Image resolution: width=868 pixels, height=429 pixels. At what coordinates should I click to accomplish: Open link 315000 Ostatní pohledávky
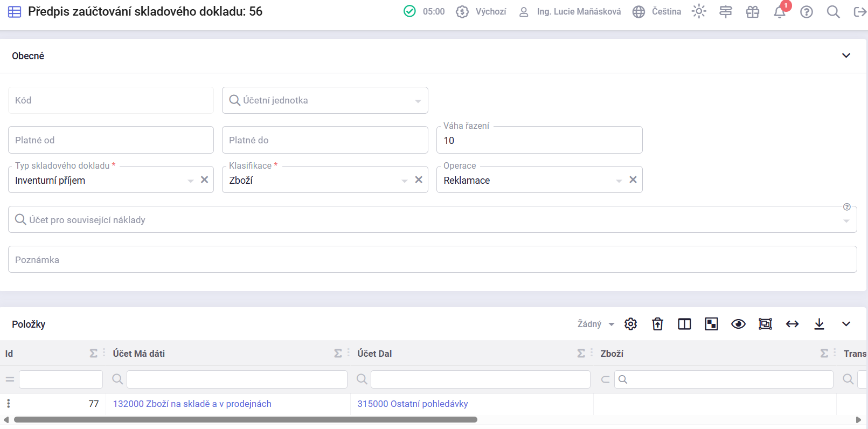[x=412, y=404]
